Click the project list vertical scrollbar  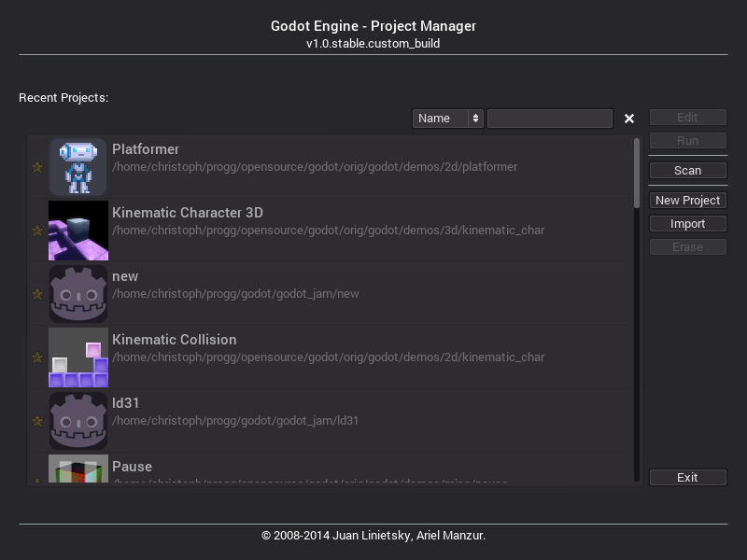[x=637, y=173]
